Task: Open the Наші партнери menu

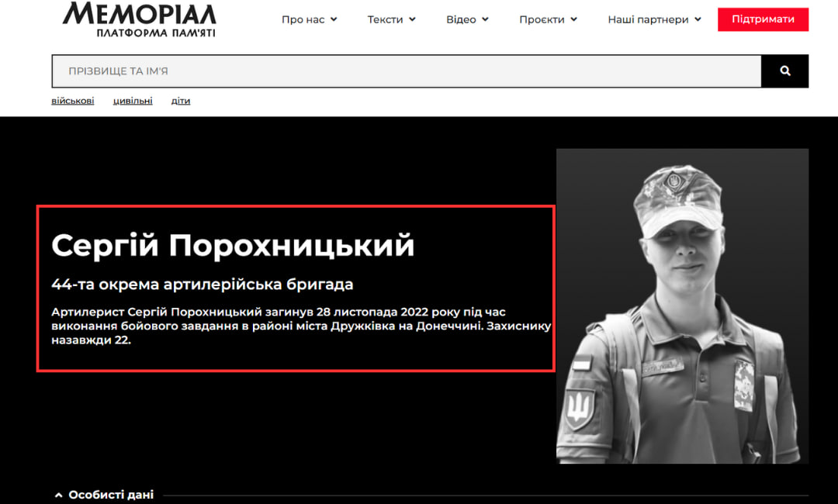Action: pos(648,19)
